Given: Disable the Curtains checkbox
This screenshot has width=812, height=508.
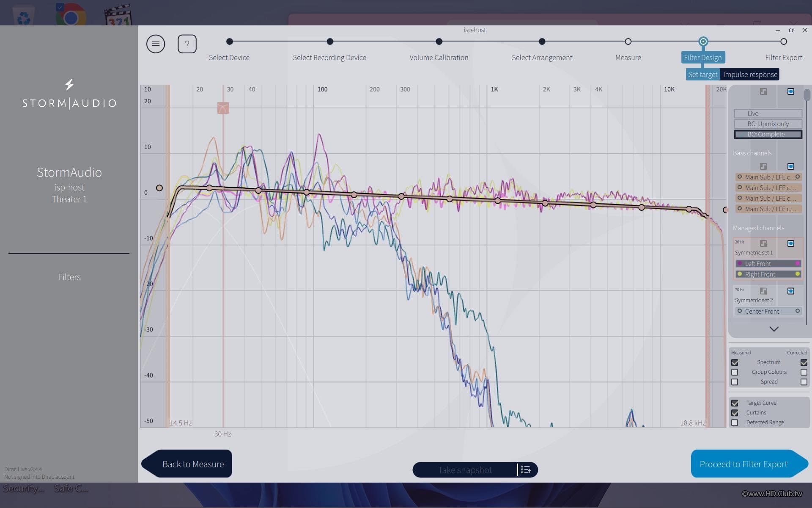Looking at the screenshot, I should point(735,413).
